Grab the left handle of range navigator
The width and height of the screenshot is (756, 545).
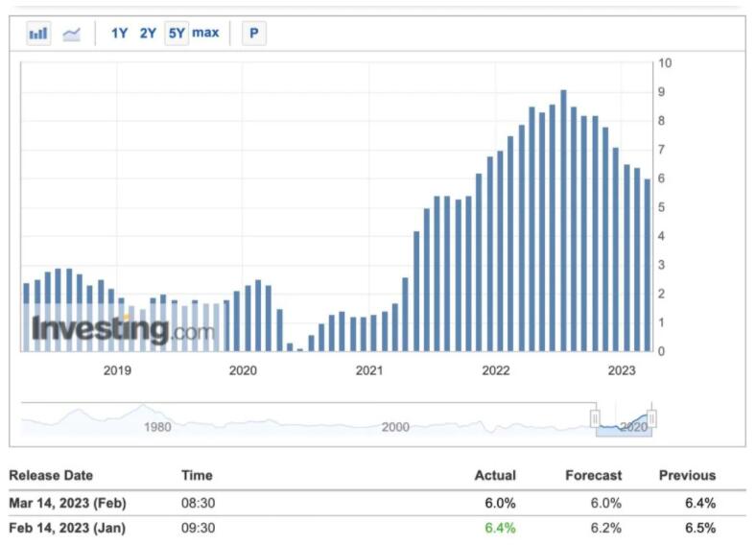[596, 418]
